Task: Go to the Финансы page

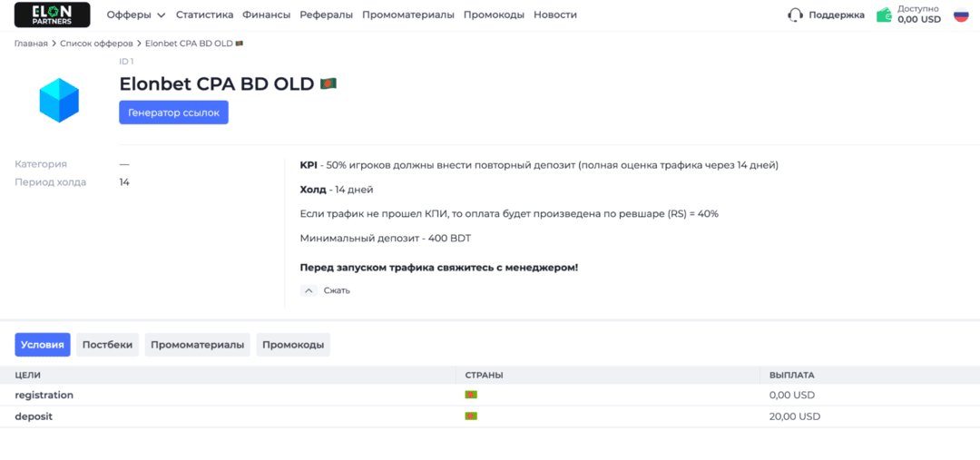Action: [266, 15]
